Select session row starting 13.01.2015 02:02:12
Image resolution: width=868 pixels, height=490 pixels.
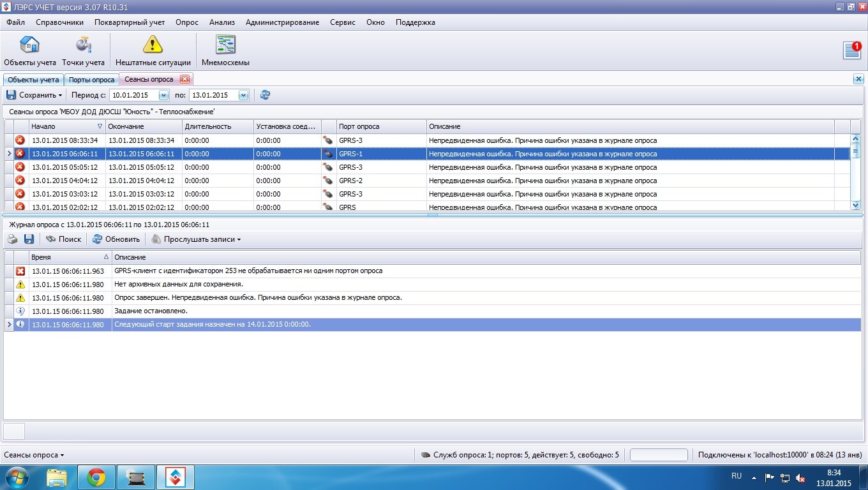[428, 207]
